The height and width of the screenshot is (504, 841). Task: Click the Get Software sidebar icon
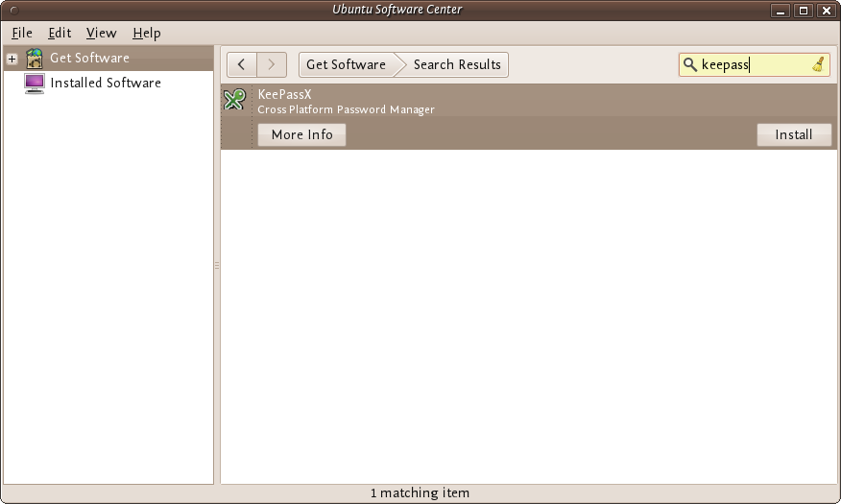tap(35, 58)
